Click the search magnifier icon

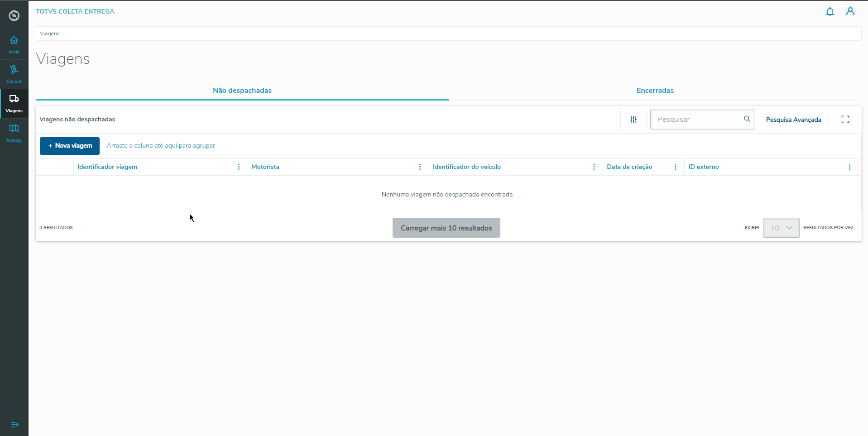tap(747, 119)
